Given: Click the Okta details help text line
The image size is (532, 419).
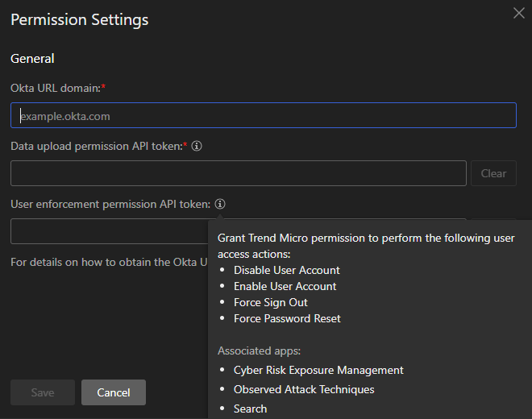Looking at the screenshot, I should tap(109, 262).
